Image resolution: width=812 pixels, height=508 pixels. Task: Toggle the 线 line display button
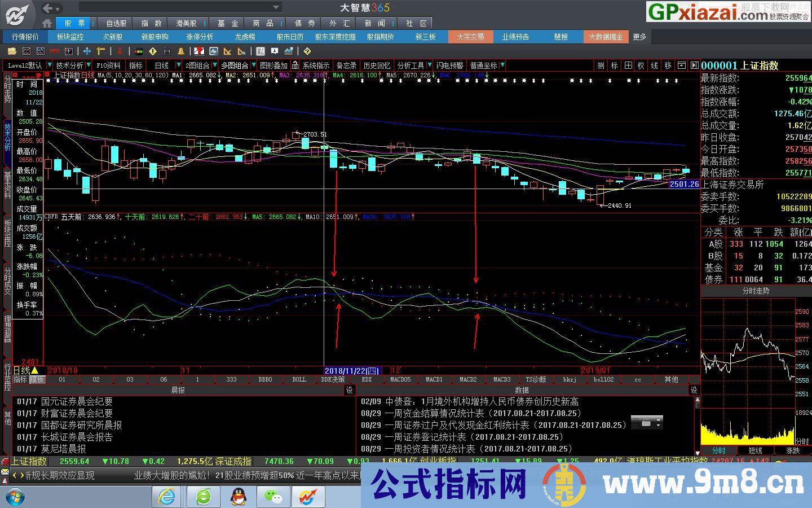point(655,65)
